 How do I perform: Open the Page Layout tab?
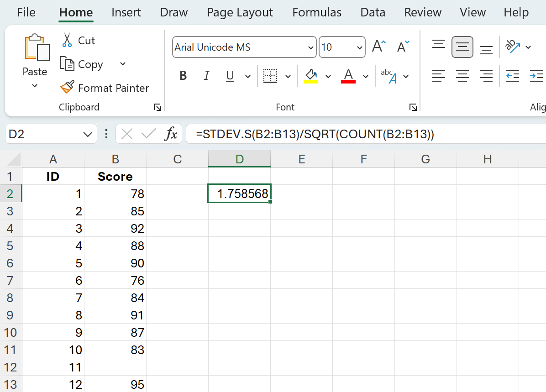click(x=240, y=12)
